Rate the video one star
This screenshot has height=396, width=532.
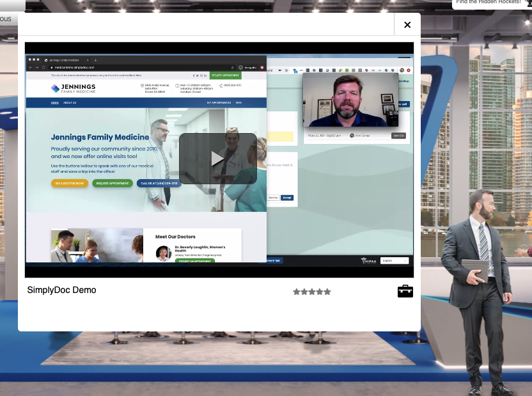[297, 292]
